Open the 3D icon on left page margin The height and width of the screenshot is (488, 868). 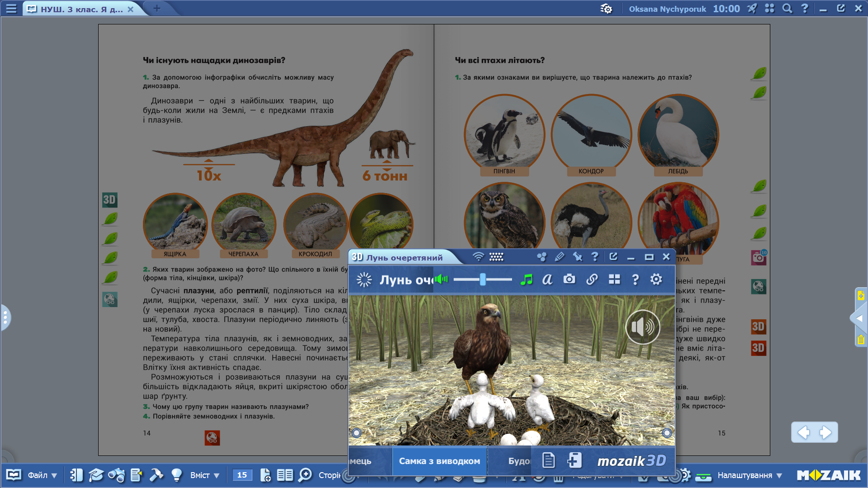pos(109,200)
